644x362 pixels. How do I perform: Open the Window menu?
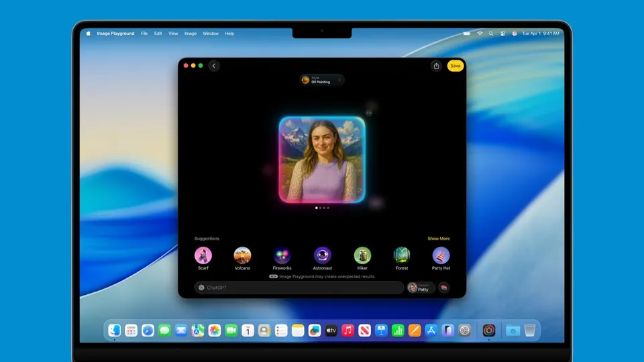(x=211, y=34)
